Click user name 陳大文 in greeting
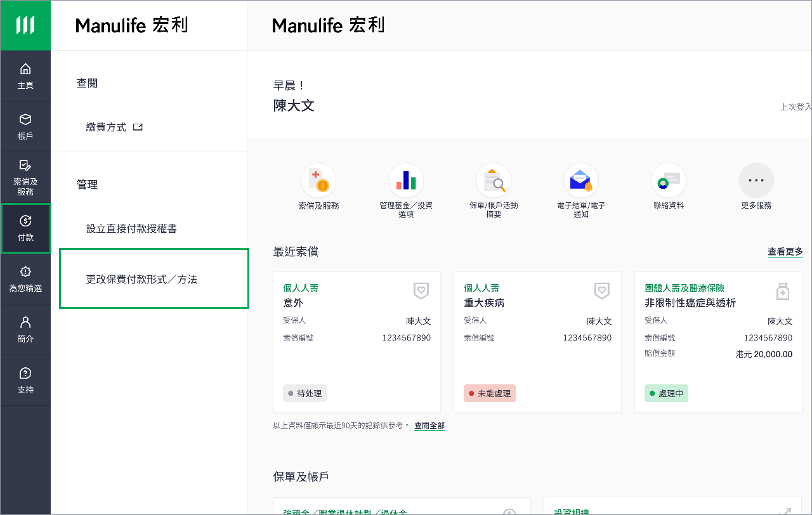 (294, 105)
